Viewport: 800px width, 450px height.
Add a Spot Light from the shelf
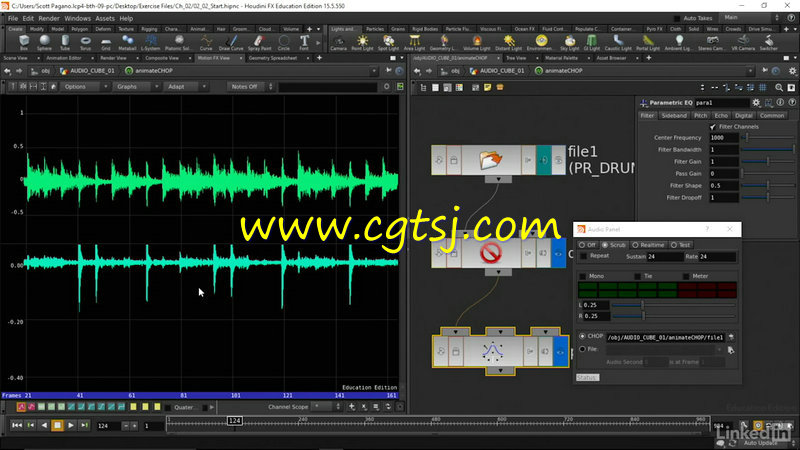388,42
